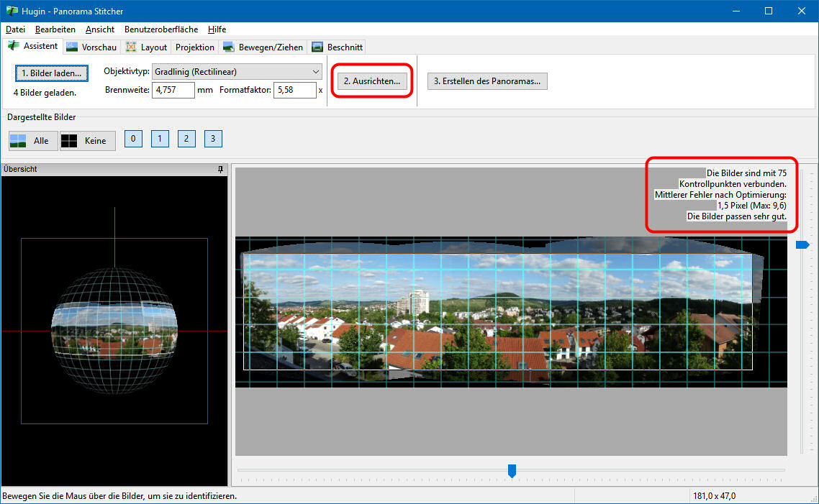
Task: Click '3. Erstellen des Panoramas...' button
Action: pos(487,81)
